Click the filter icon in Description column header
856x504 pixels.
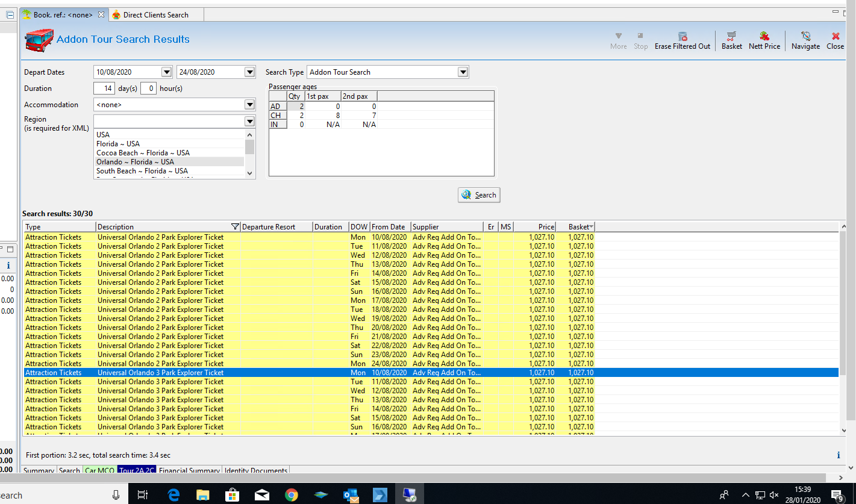click(235, 227)
